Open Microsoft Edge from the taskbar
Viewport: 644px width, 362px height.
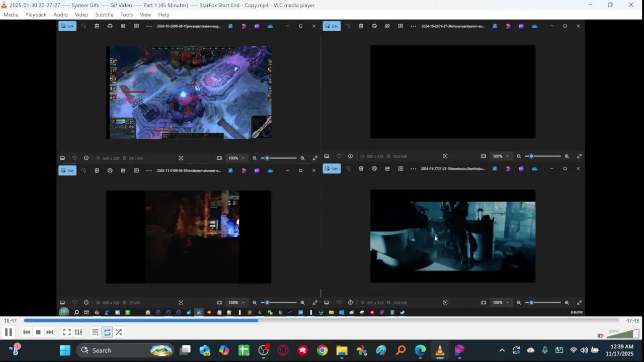coord(420,350)
